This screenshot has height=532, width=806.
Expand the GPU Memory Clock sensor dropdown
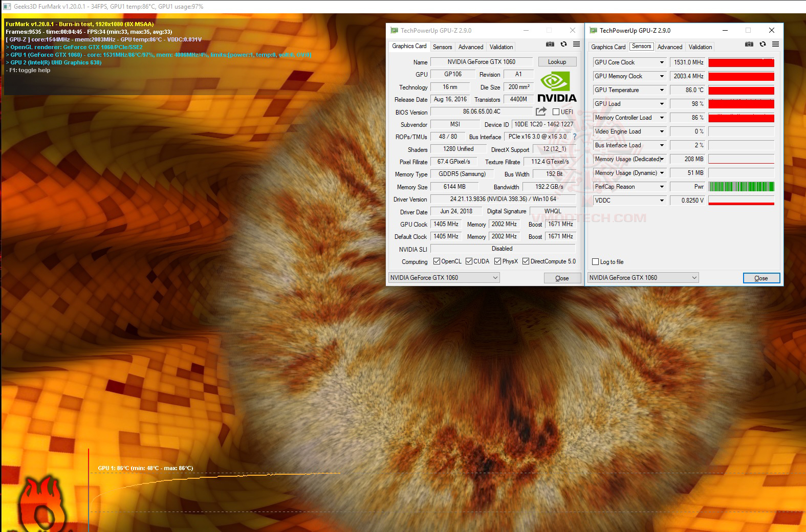(662, 76)
